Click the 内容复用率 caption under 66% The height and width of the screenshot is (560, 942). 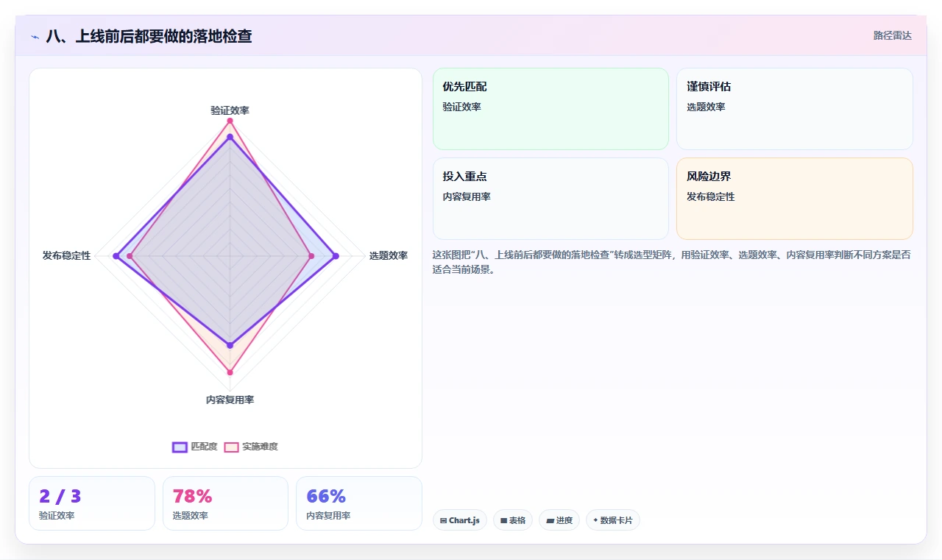tap(328, 516)
